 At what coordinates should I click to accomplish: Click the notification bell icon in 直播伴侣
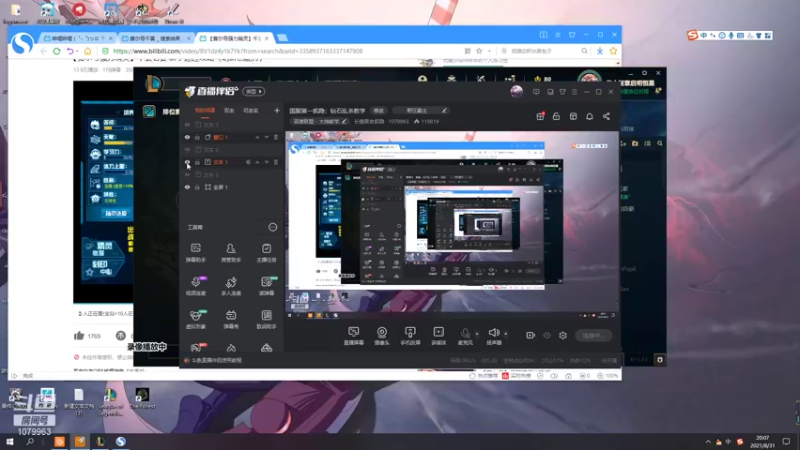(589, 116)
